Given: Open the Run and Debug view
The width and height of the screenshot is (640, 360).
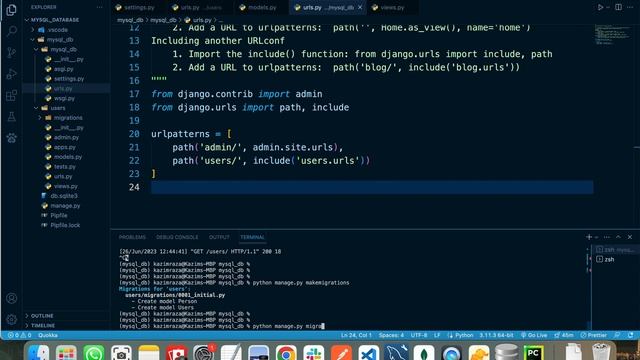Looking at the screenshot, I should click(x=11, y=74).
